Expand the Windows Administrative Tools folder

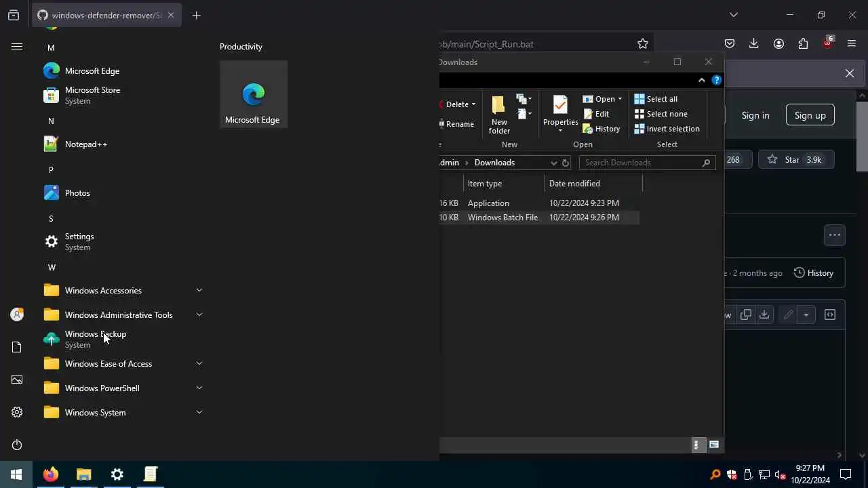click(x=122, y=314)
